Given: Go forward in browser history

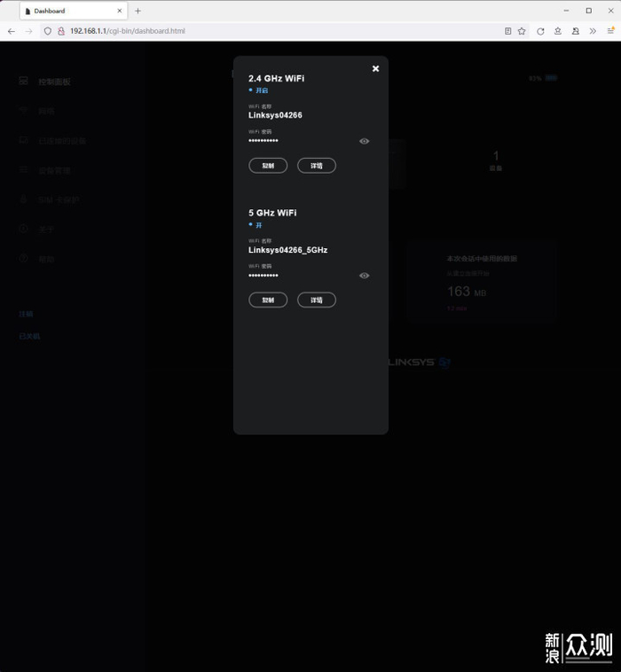Looking at the screenshot, I should pyautogui.click(x=28, y=31).
